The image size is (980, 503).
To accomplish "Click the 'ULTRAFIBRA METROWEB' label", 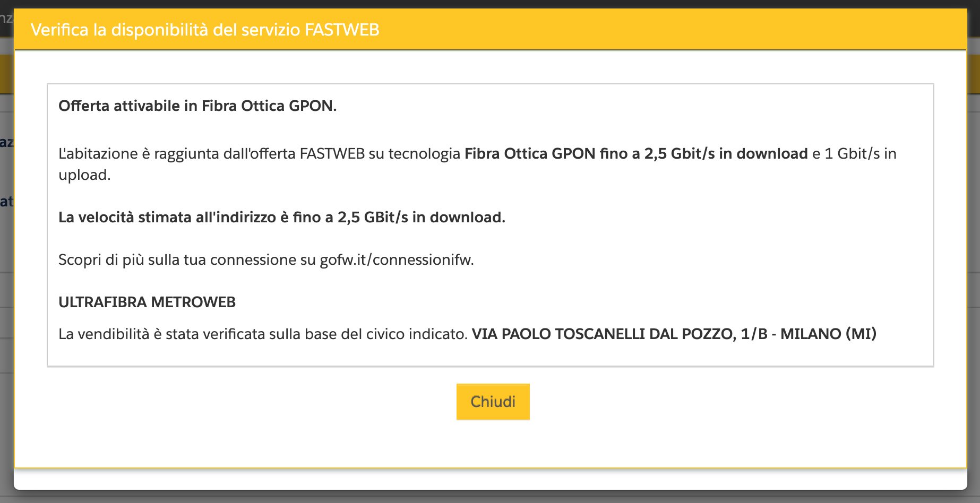I will (x=147, y=302).
